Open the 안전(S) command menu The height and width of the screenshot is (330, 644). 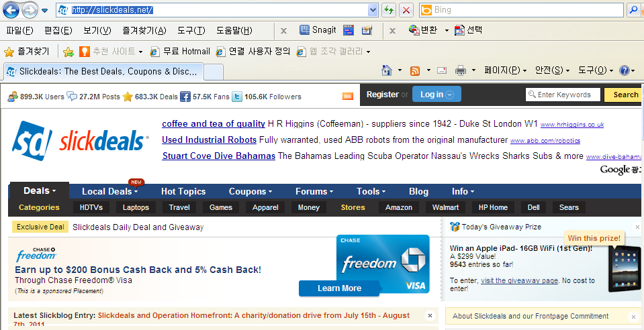(x=552, y=70)
